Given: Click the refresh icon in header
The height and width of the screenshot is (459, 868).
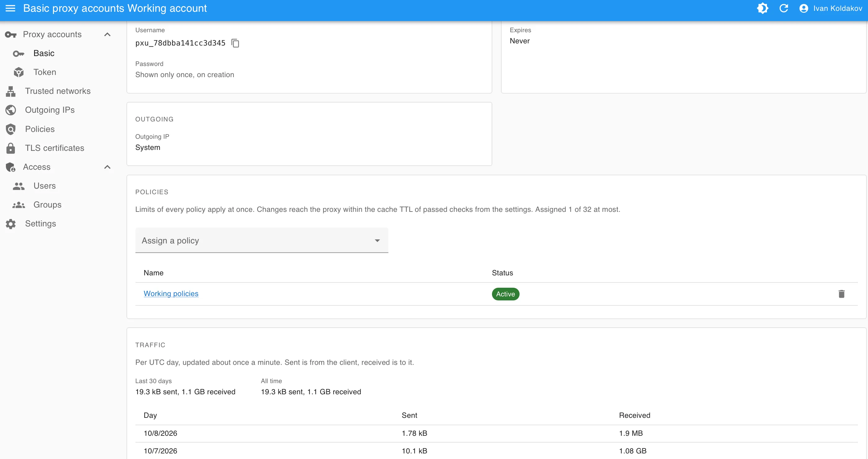Looking at the screenshot, I should [784, 8].
